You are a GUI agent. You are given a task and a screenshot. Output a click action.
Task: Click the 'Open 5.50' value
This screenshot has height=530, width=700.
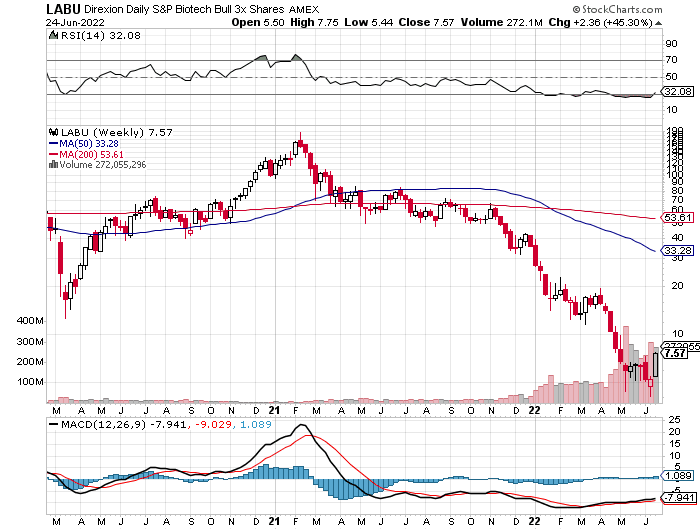pyautogui.click(x=258, y=22)
